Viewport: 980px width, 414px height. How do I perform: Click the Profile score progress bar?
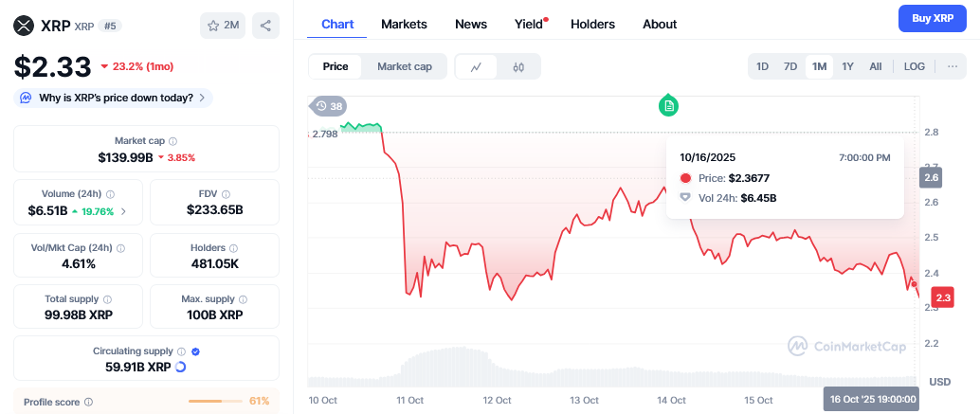(x=216, y=402)
